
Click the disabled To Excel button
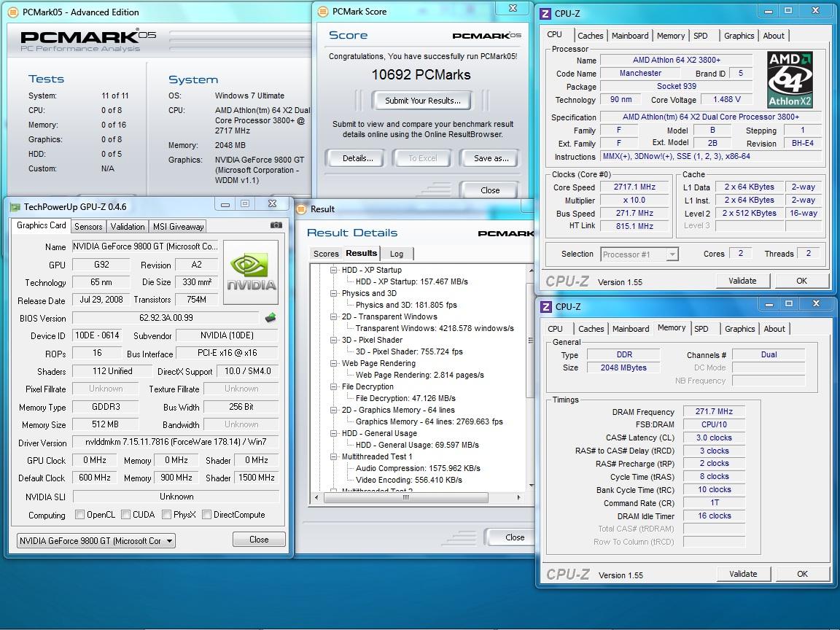coord(423,158)
